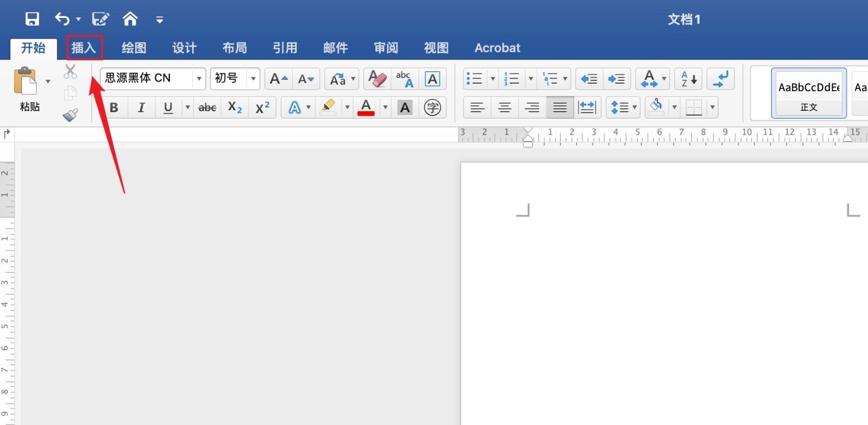Toggle Underline formatting

(168, 107)
